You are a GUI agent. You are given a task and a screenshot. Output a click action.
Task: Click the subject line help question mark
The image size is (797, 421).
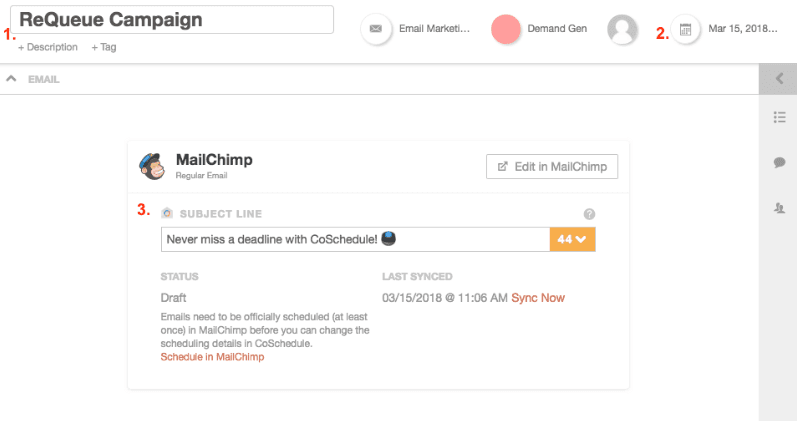(x=589, y=214)
